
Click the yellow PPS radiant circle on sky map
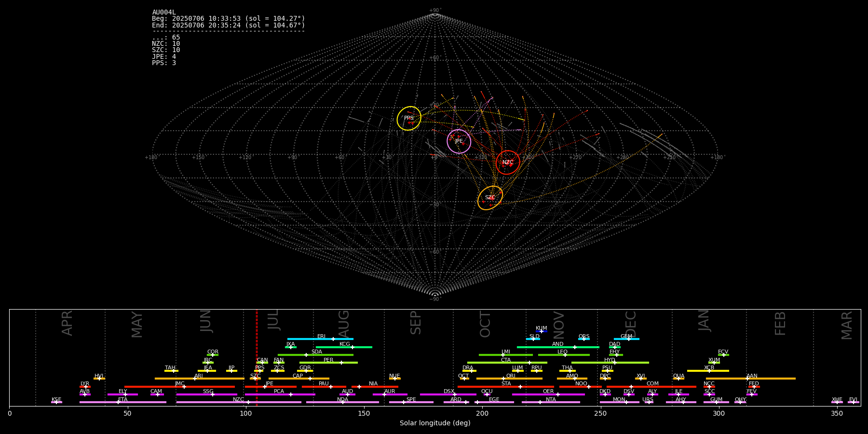[x=409, y=118]
